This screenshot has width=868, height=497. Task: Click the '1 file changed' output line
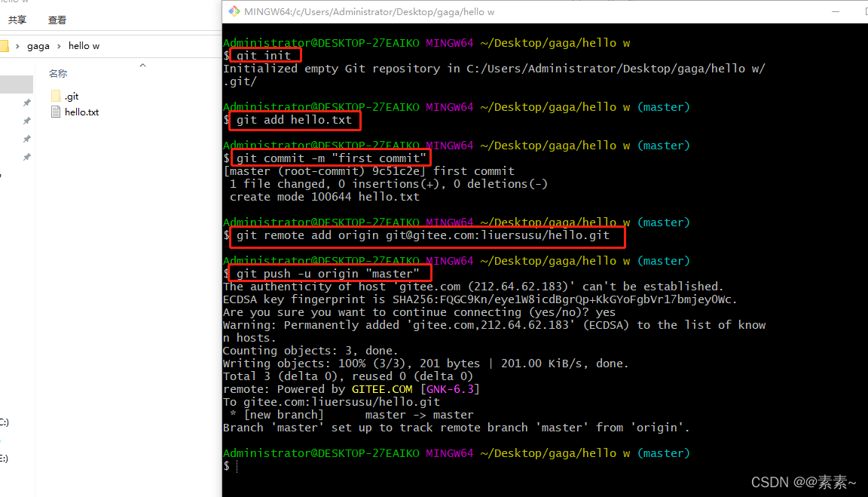pos(389,184)
